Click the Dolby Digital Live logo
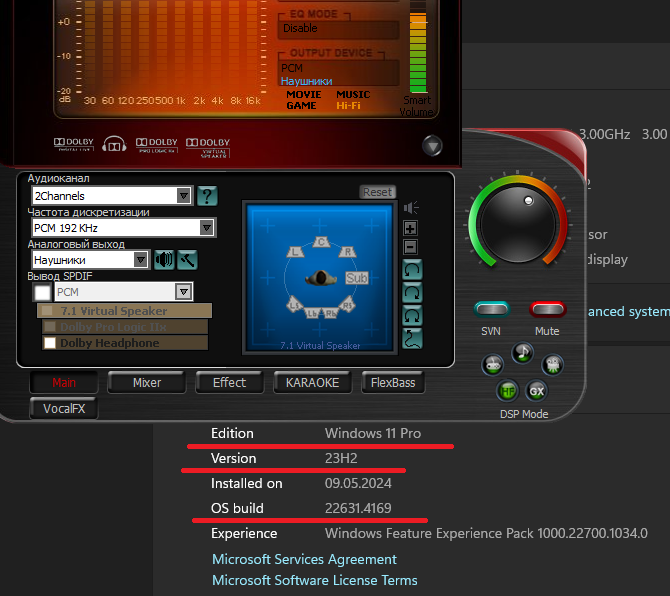Screen dimensions: 670x596 [73, 144]
